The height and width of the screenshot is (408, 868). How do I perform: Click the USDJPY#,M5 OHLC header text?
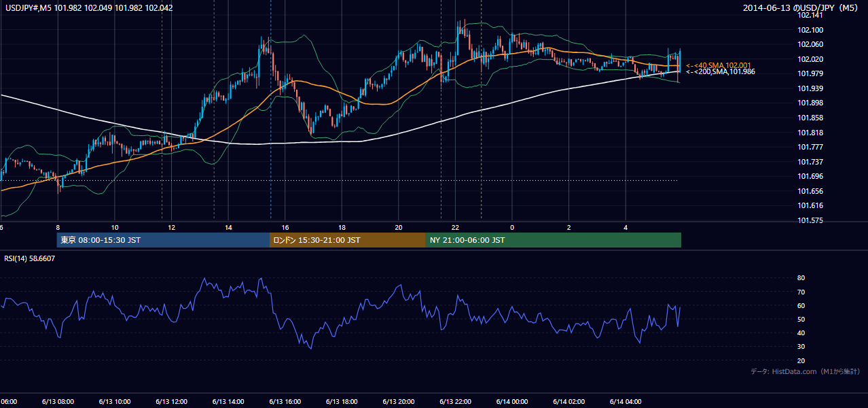click(x=88, y=7)
